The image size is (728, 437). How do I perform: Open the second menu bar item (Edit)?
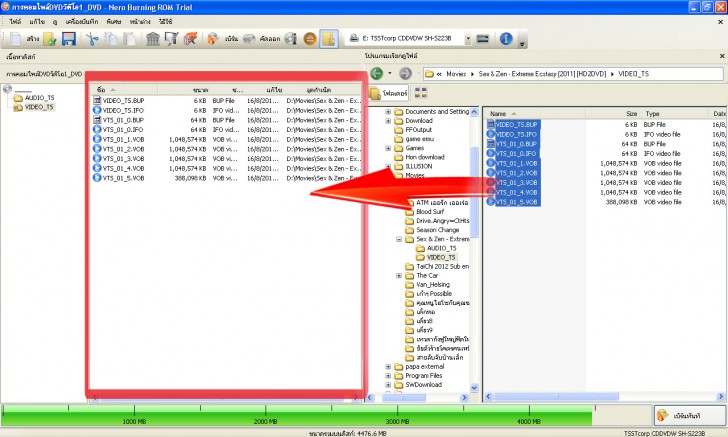click(37, 21)
